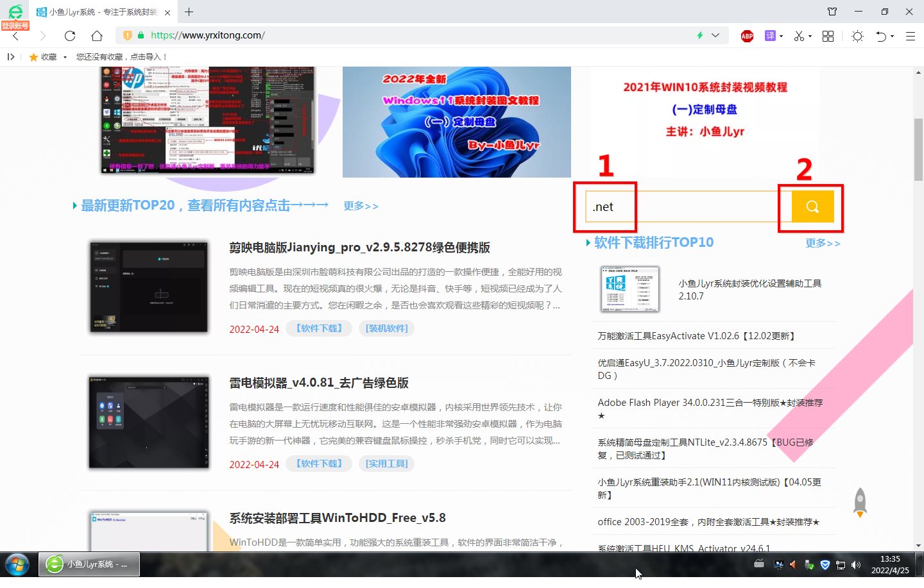The image size is (924, 588).
Task: Click 更多>> next to 软件下载排行TOP10
Action: pyautogui.click(x=823, y=243)
